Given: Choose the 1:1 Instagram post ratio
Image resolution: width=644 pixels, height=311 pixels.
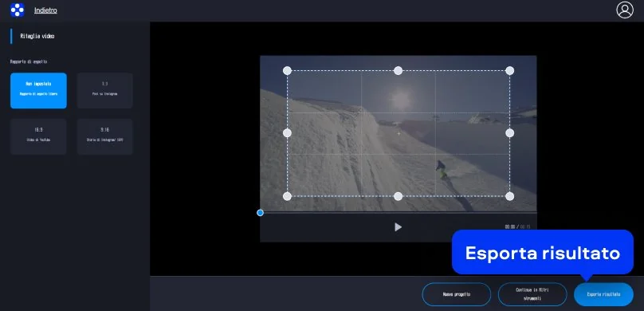Looking at the screenshot, I should 104,91.
